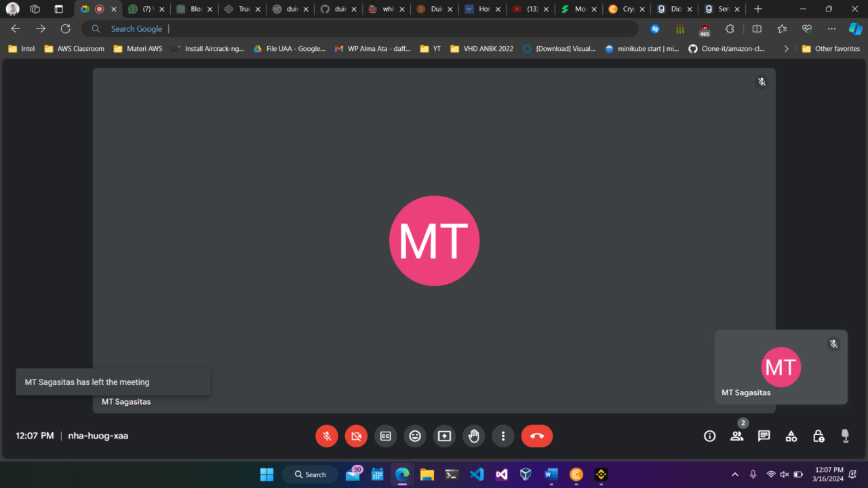Expand the bookmarks bar overflow chevron

coord(786,49)
